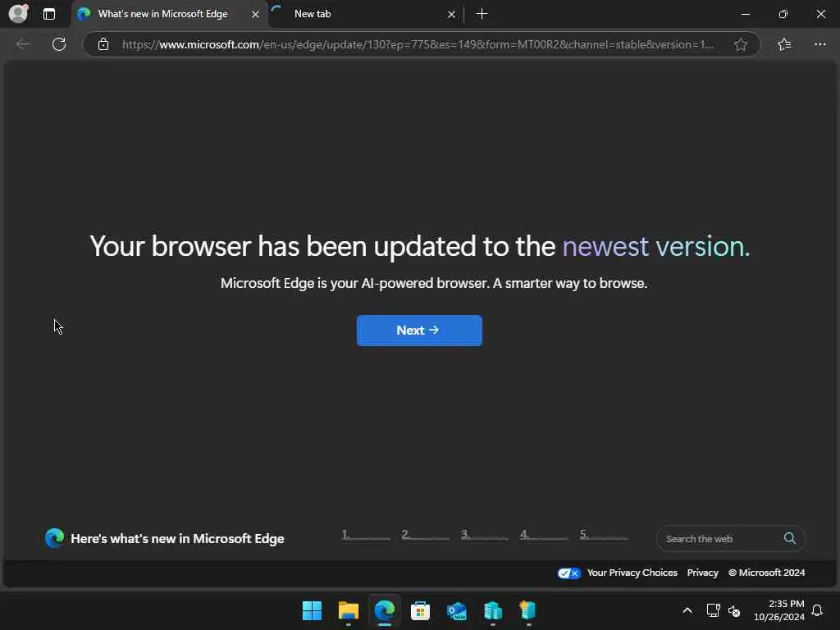Viewport: 840px width, 630px height.
Task: Click the © Microsoft 2024 text
Action: [767, 573]
